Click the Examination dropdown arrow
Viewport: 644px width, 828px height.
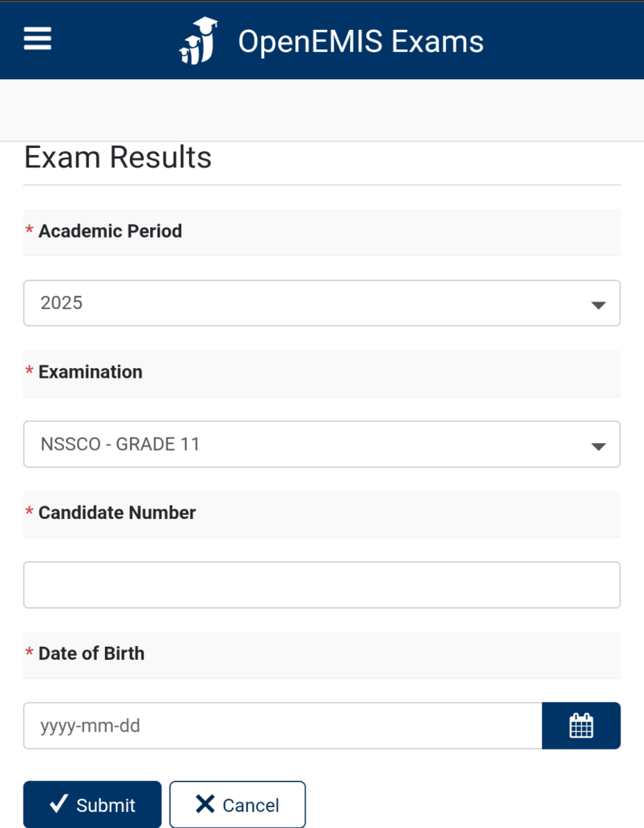coord(598,446)
